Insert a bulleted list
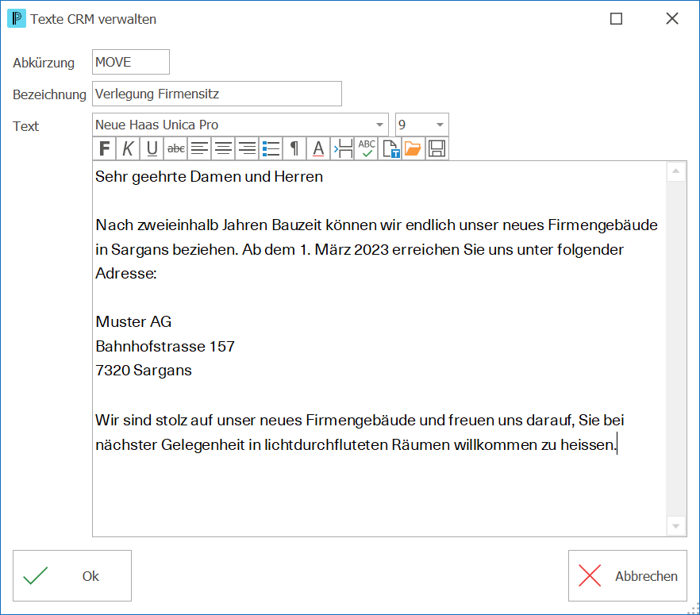700x615 pixels. tap(271, 148)
